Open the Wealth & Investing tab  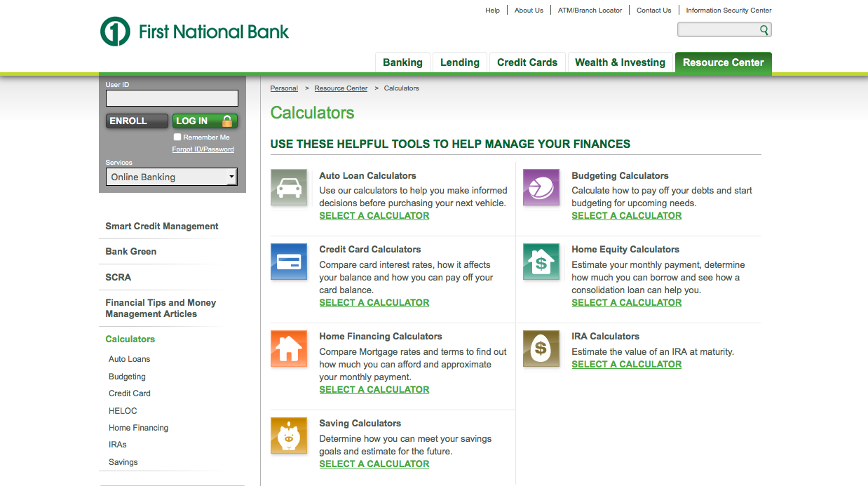pyautogui.click(x=620, y=62)
